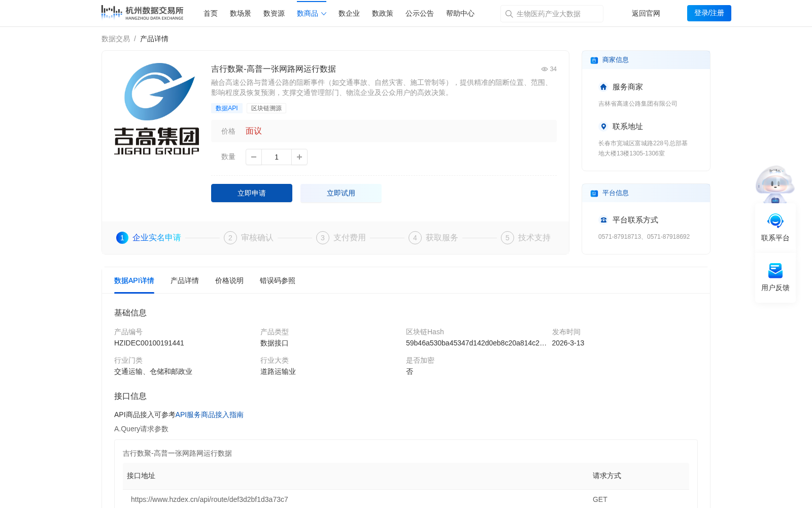Click 面议 price text
The image size is (812, 508).
[254, 131]
